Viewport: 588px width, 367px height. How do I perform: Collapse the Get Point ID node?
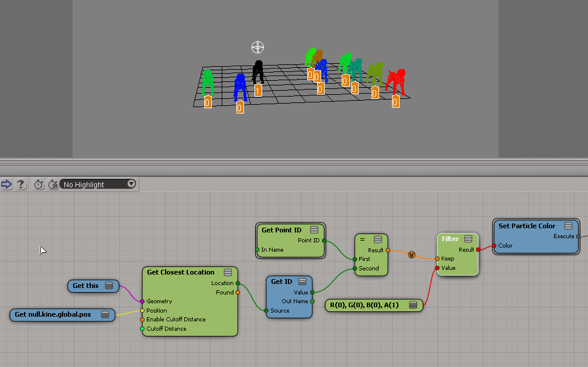[314, 230]
